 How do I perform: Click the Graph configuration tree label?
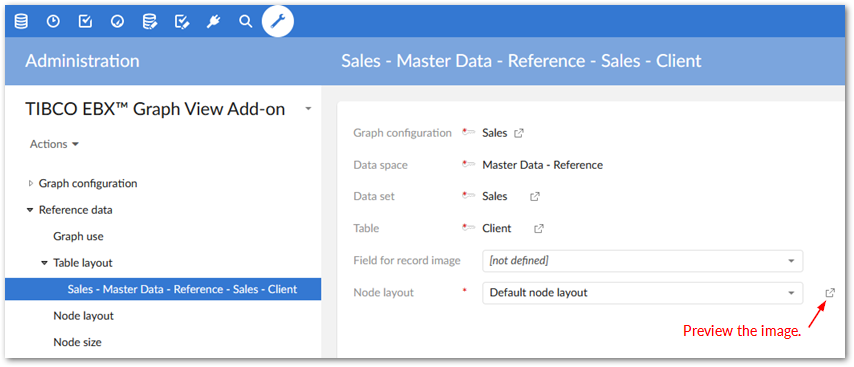pos(88,184)
